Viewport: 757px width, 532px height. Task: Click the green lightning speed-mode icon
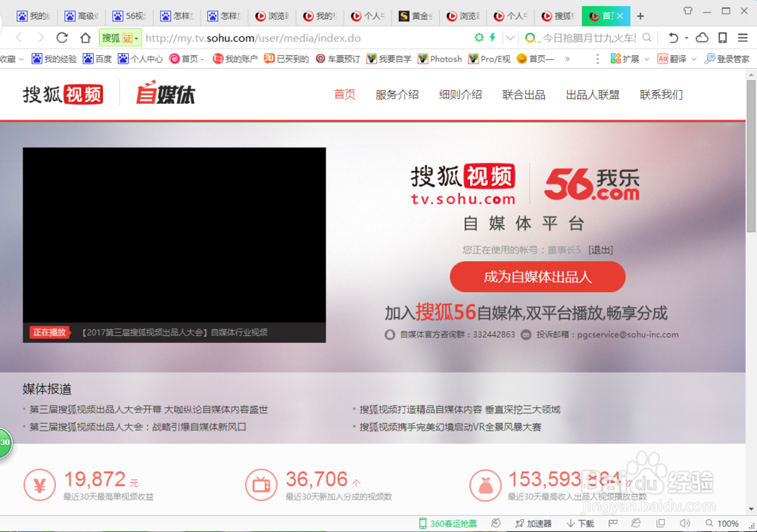(493, 37)
